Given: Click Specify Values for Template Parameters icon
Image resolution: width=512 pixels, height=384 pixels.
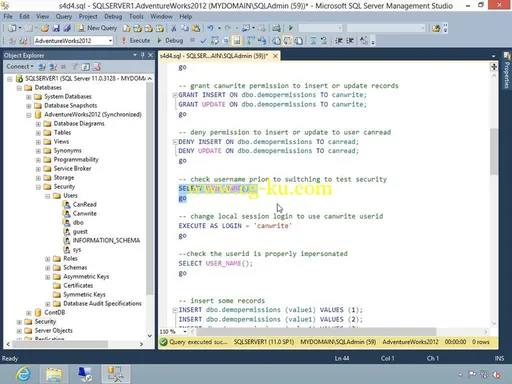Looking at the screenshot, I should (x=364, y=41).
